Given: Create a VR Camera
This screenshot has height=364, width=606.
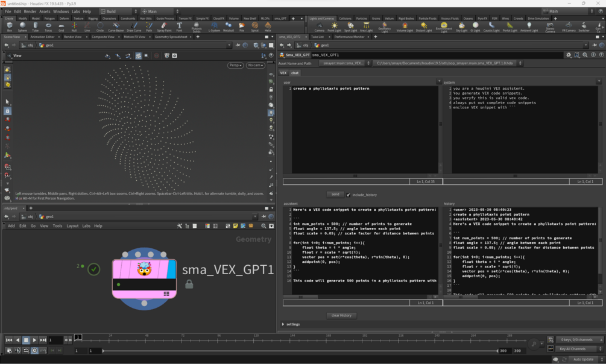Looking at the screenshot, I should point(569,27).
